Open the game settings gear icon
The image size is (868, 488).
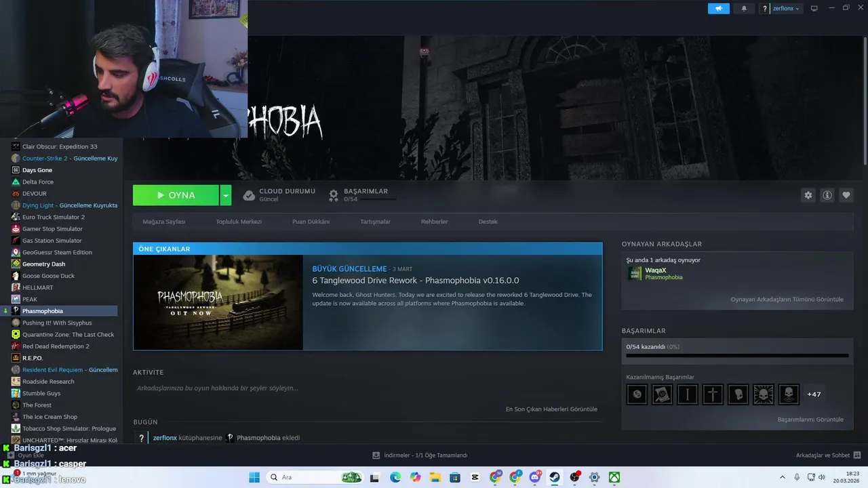coord(808,195)
